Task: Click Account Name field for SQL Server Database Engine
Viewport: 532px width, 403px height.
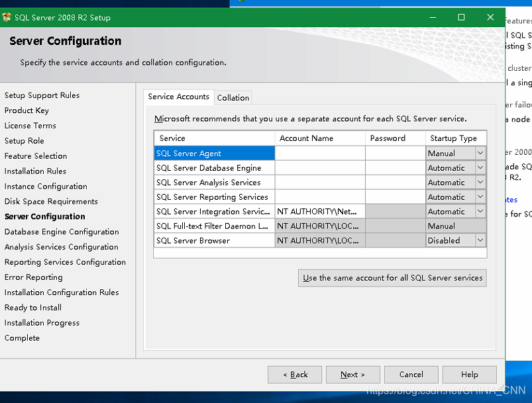Action: click(x=320, y=168)
